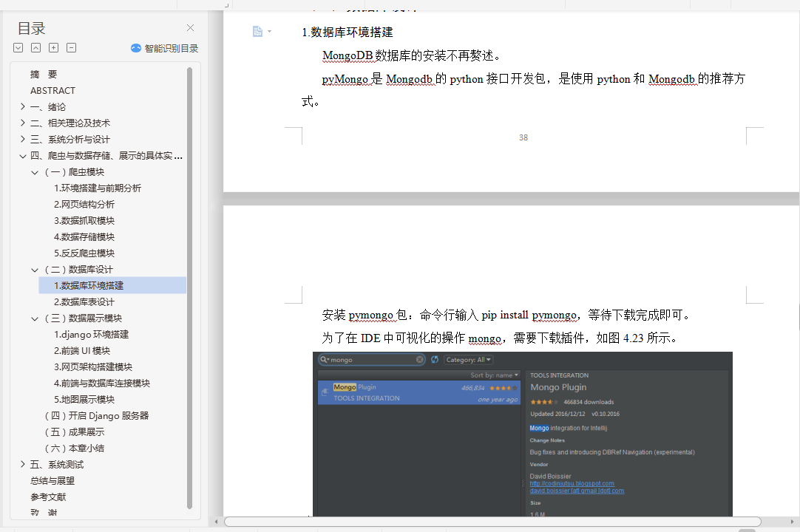Image resolution: width=800 pixels, height=532 pixels.
Task: Select the highlighted 1.数据库环境搭建 entry
Action: pos(112,286)
